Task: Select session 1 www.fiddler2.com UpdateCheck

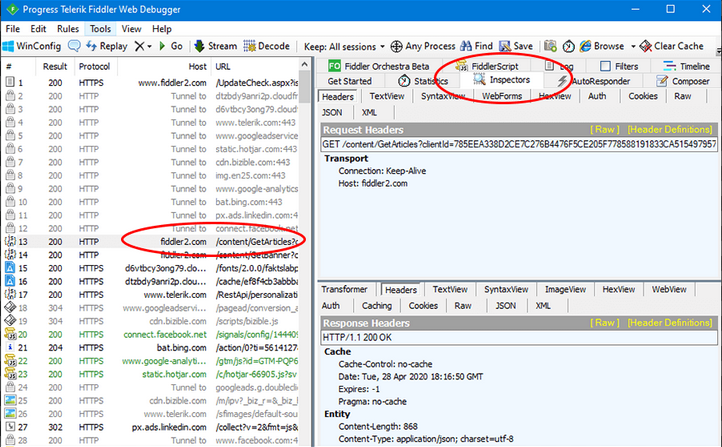Action: [x=151, y=83]
